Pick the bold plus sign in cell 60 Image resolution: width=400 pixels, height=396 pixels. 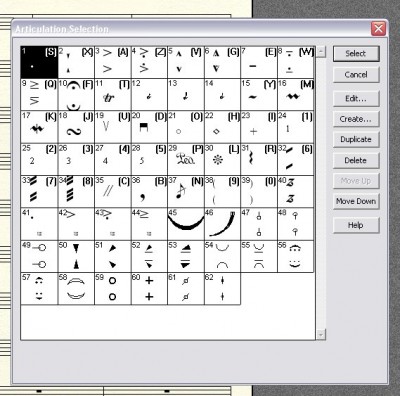tap(149, 289)
